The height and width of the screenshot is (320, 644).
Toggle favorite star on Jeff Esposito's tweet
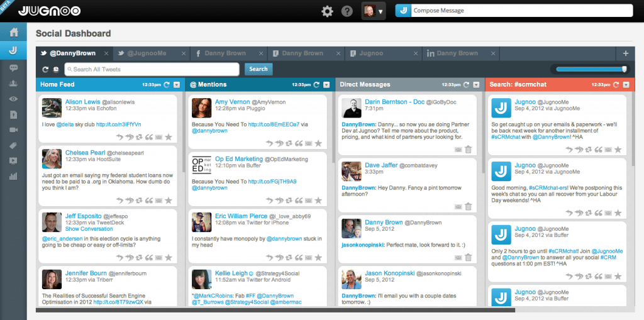[169, 258]
